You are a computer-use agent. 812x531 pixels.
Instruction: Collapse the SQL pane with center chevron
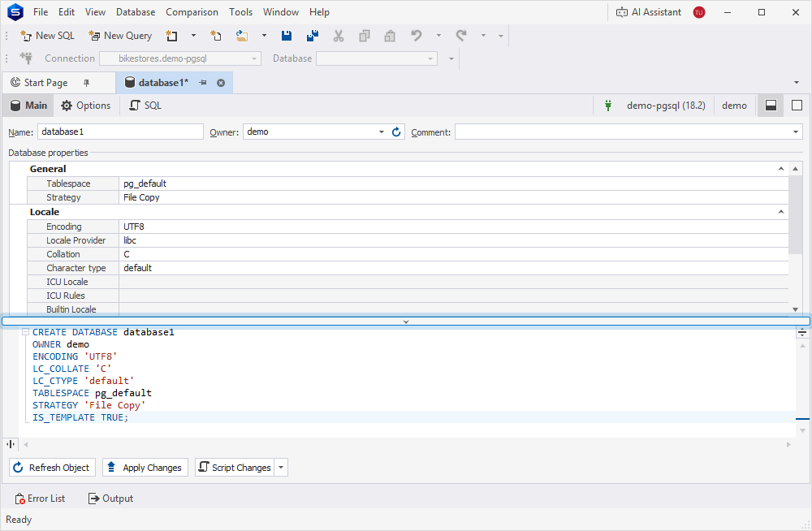(x=406, y=322)
